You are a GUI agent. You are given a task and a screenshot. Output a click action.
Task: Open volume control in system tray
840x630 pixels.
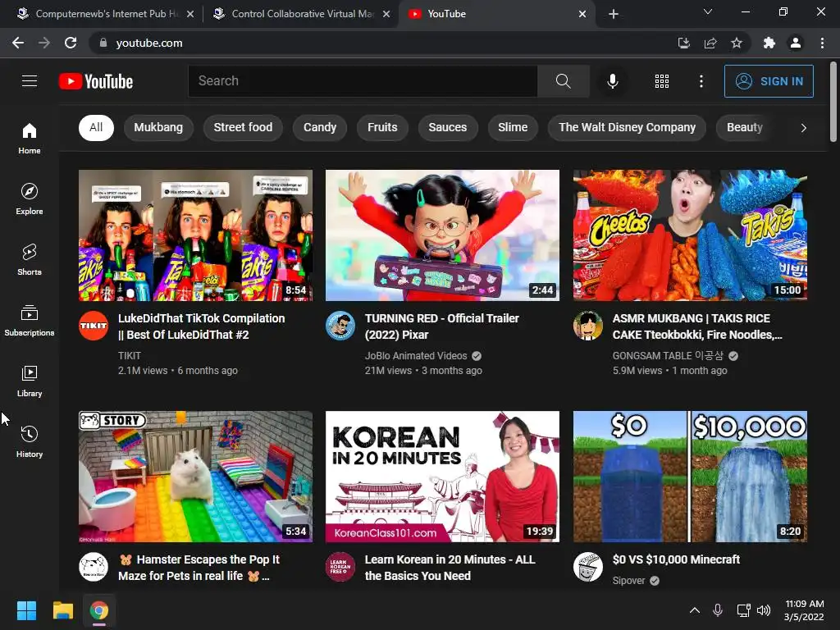tap(764, 610)
